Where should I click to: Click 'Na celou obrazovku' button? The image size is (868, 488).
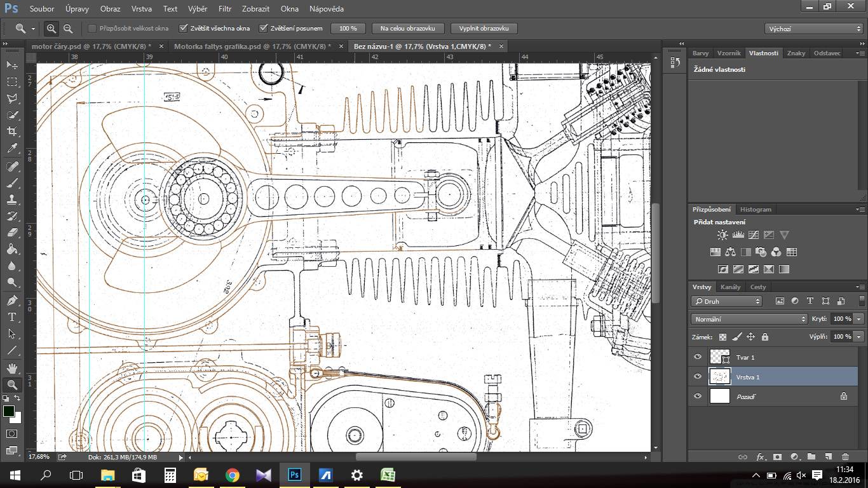point(407,29)
